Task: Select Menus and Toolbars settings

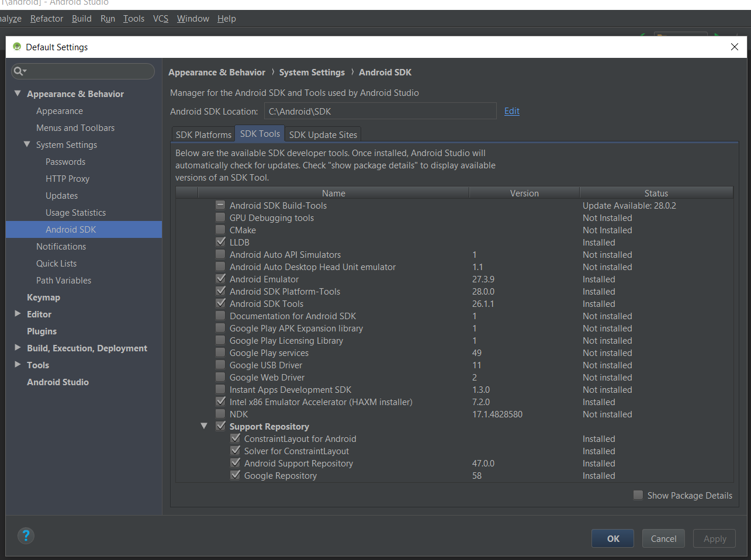Action: pyautogui.click(x=75, y=128)
